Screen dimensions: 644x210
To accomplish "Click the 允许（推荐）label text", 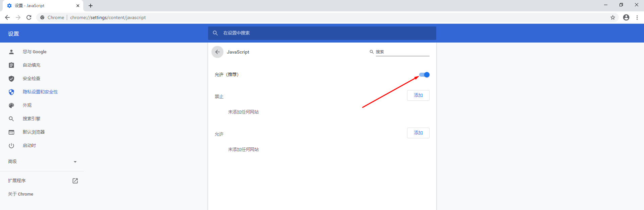I will (x=227, y=74).
